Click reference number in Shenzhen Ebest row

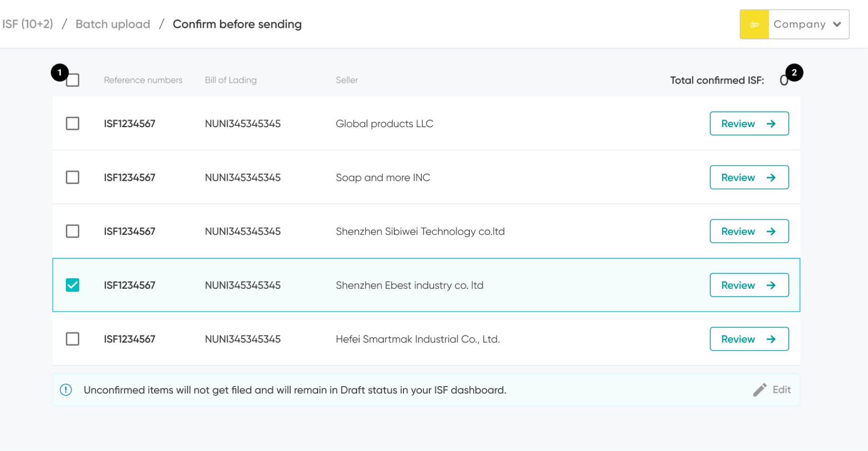(x=129, y=285)
